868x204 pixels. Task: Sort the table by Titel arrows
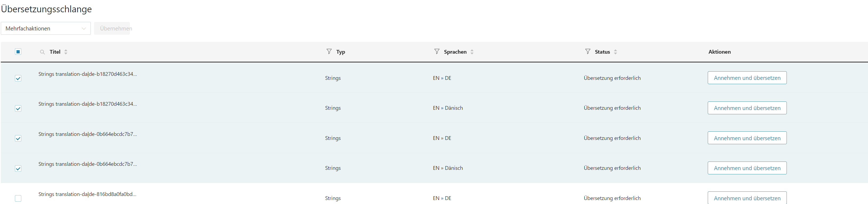pyautogui.click(x=66, y=52)
